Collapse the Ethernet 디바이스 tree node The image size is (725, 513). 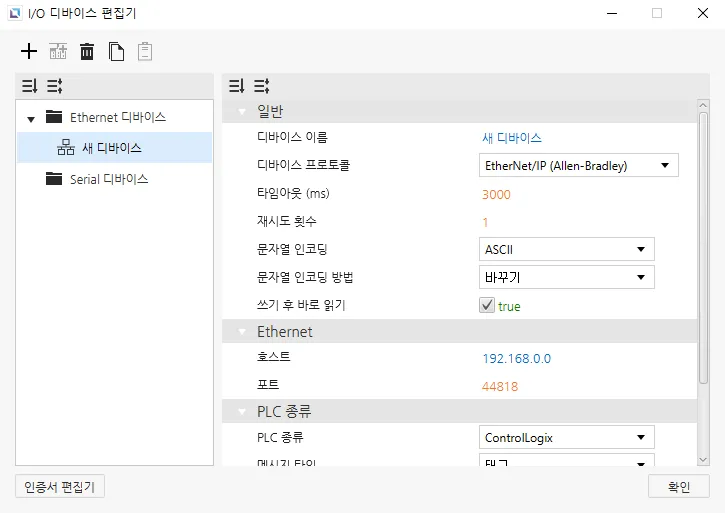coord(31,119)
